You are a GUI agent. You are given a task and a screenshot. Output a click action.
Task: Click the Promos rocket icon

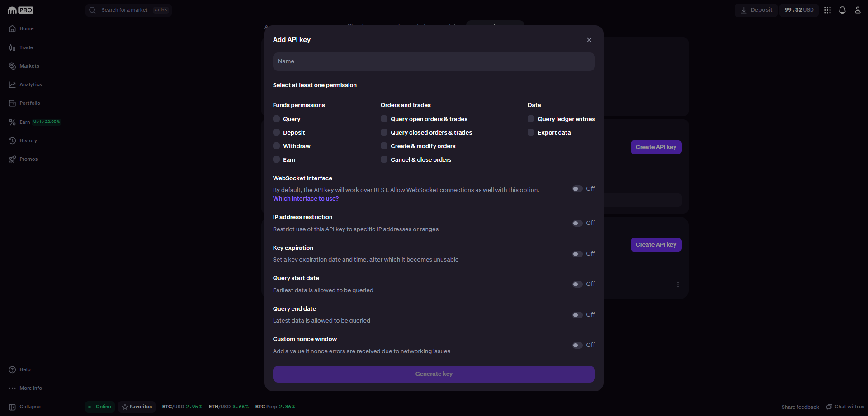click(x=12, y=159)
